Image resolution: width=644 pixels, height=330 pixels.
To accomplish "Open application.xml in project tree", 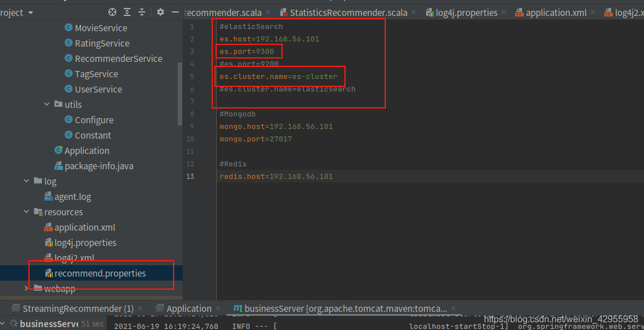I will [85, 227].
